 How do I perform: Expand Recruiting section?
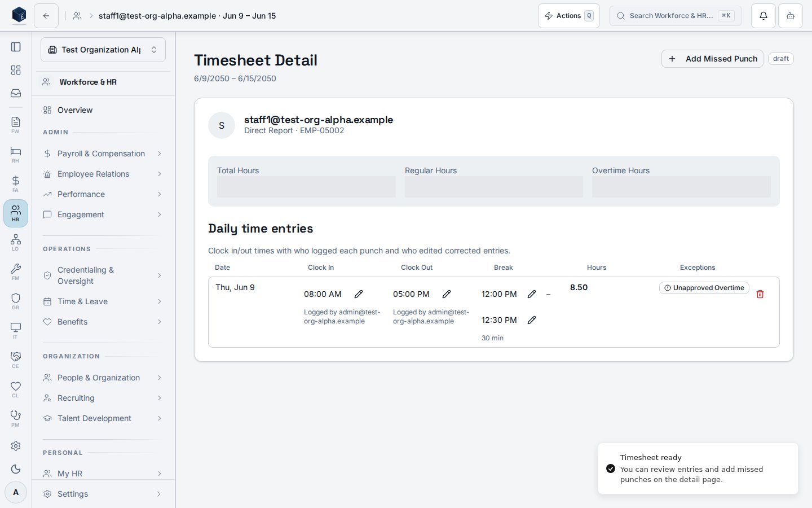103,398
